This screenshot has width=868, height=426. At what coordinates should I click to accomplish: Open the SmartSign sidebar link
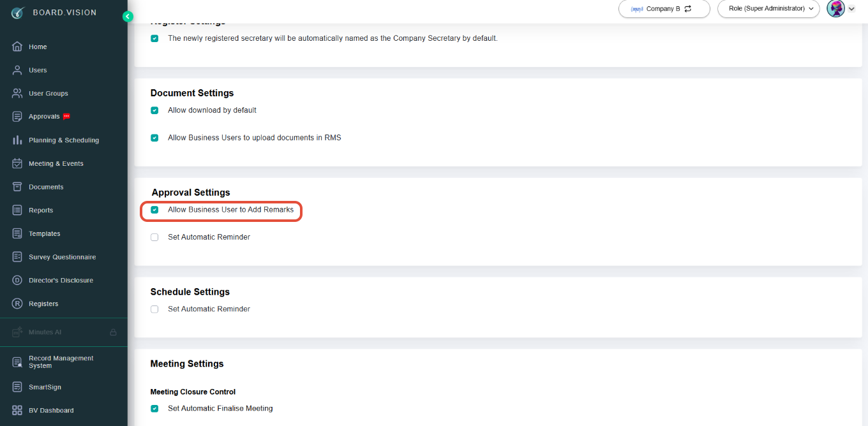(x=45, y=387)
